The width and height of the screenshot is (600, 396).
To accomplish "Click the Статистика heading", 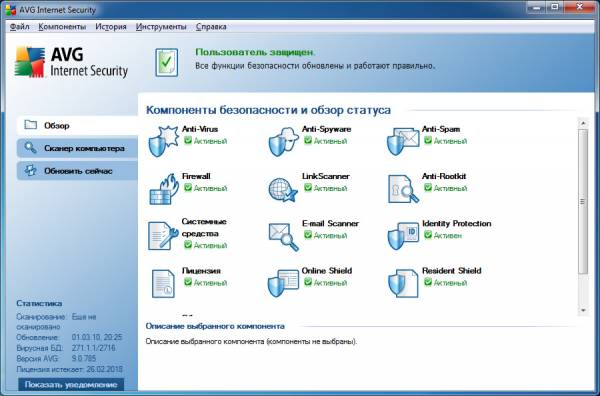I will point(39,303).
